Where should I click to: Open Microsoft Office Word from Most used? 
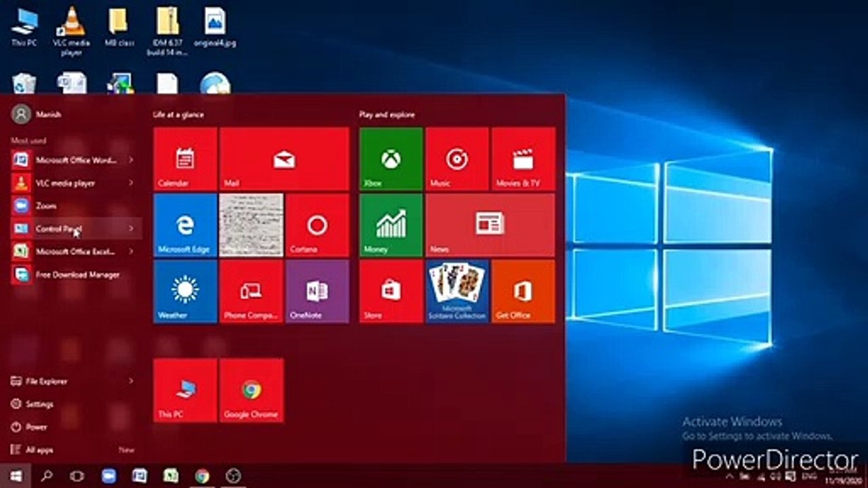[75, 160]
